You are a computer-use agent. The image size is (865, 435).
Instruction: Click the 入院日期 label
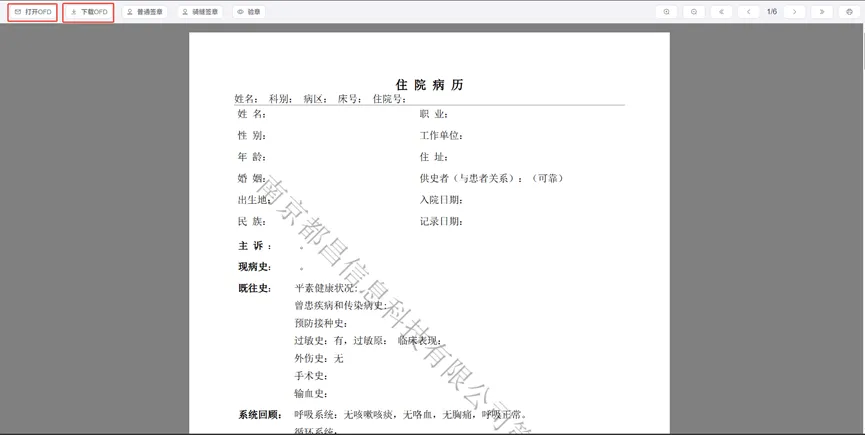441,200
